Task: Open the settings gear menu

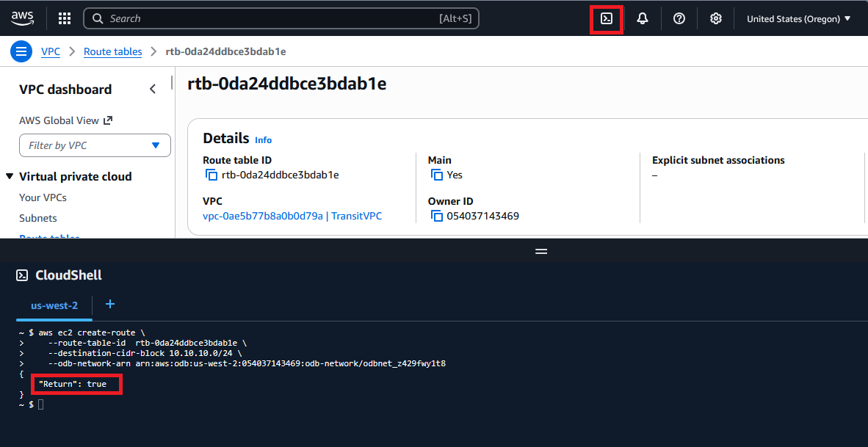Action: coord(716,19)
